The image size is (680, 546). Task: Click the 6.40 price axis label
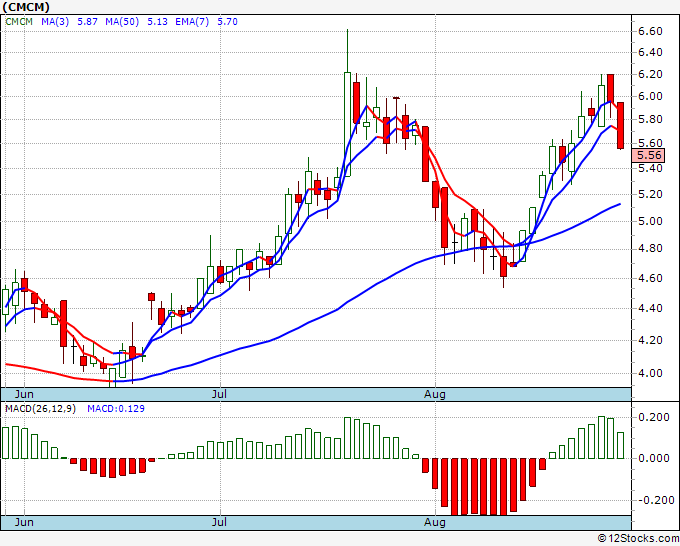(x=650, y=52)
